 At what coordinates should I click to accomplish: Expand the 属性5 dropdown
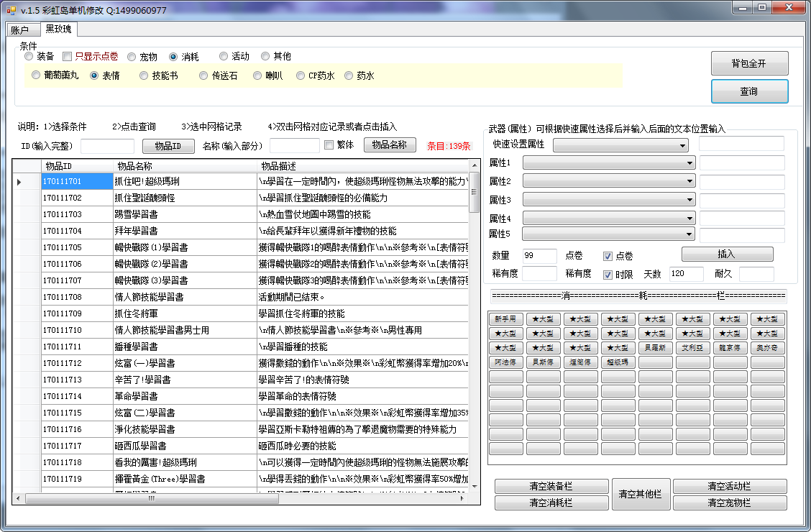coord(609,234)
